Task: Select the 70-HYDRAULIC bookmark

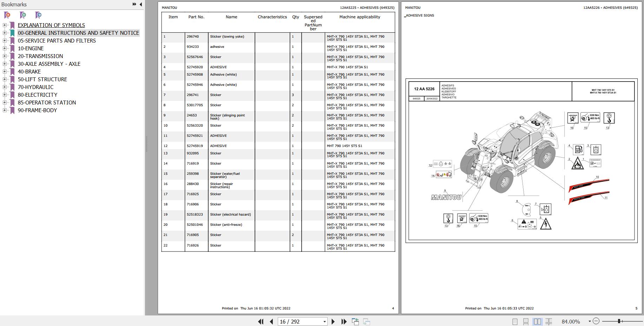Action: click(x=36, y=87)
